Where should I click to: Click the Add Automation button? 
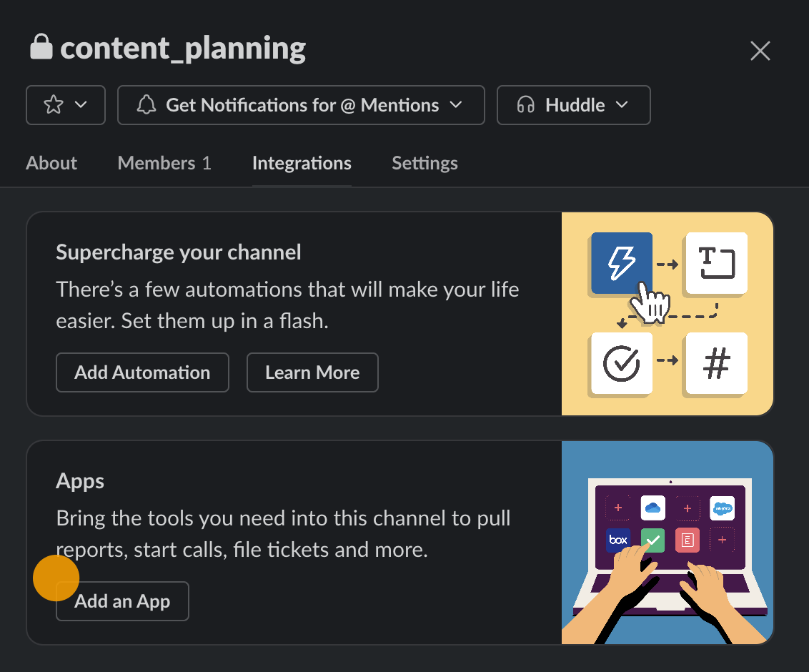tap(142, 372)
